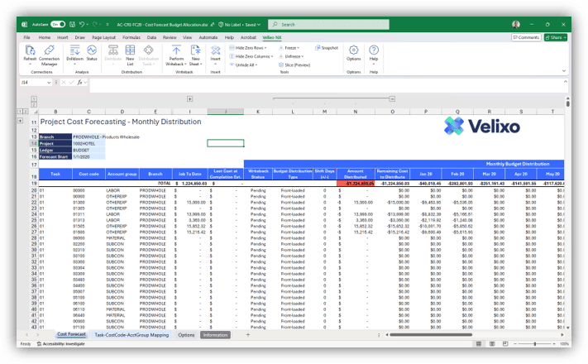Save the workbook with the save icon
588x364 pixels.
coord(73,24)
